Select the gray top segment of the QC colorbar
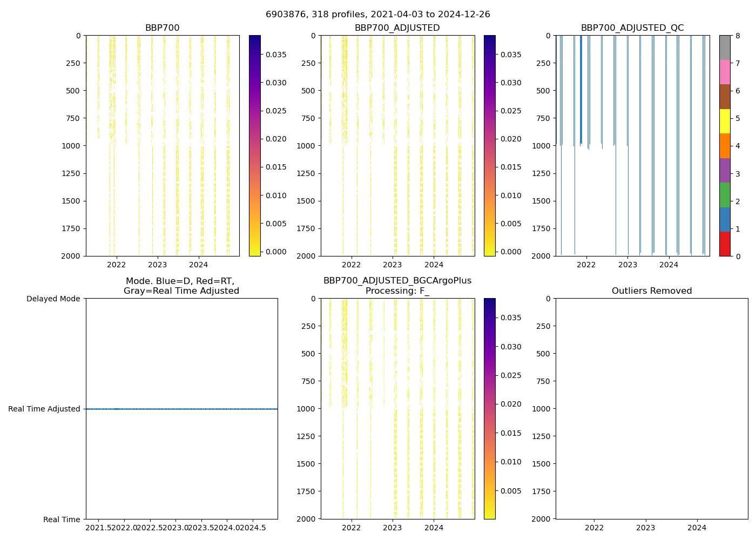Image resolution: width=756 pixels, height=540 pixels. [x=725, y=48]
